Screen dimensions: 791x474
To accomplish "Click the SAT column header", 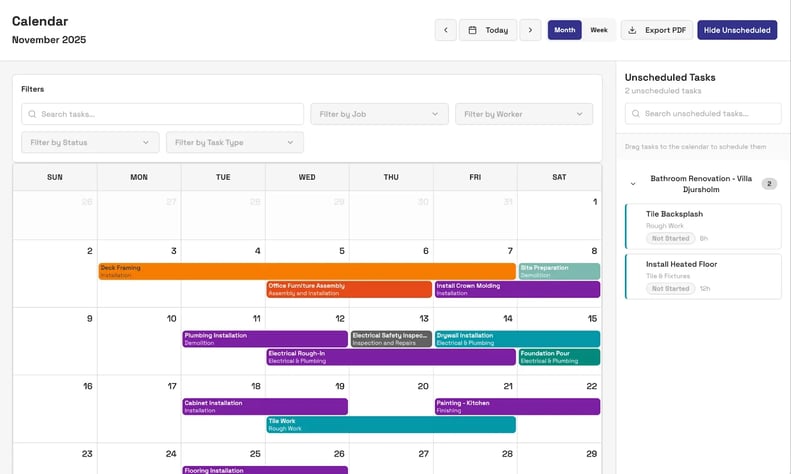I will tap(559, 177).
